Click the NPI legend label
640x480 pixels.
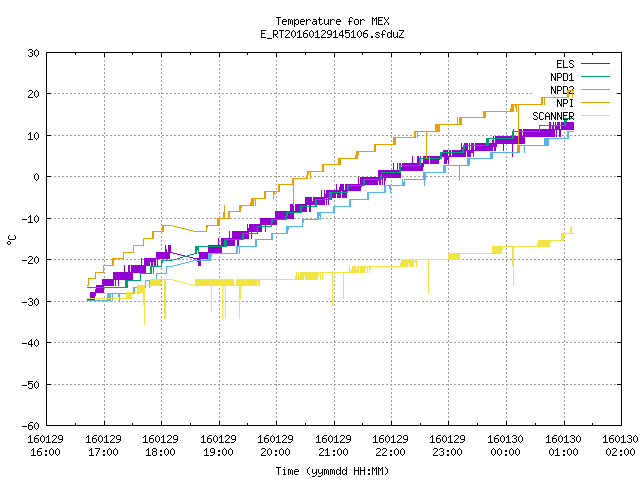[565, 103]
